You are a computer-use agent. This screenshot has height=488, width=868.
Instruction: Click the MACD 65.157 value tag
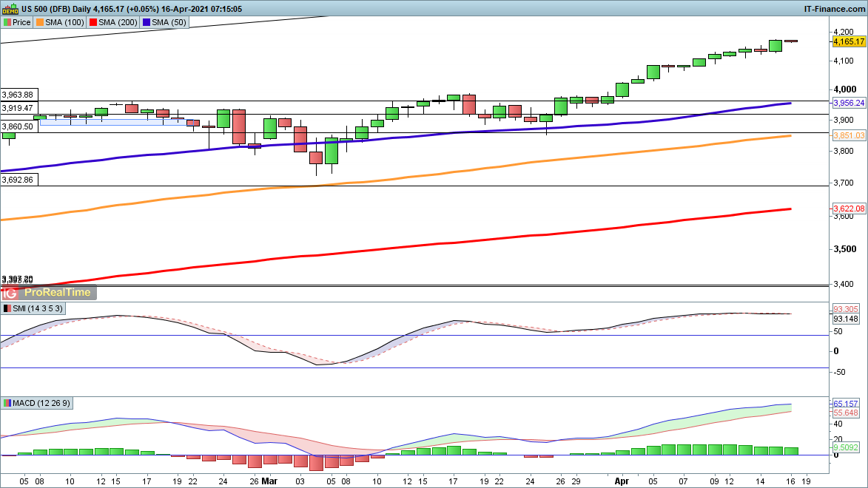pos(844,404)
